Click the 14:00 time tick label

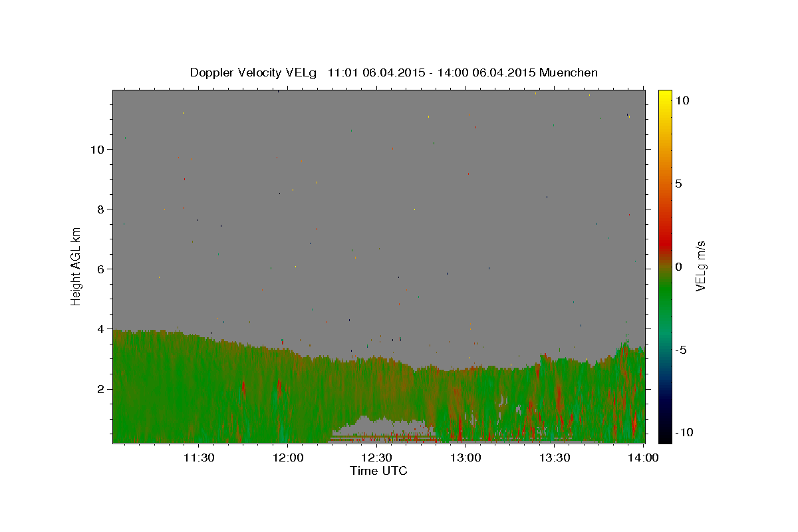643,458
